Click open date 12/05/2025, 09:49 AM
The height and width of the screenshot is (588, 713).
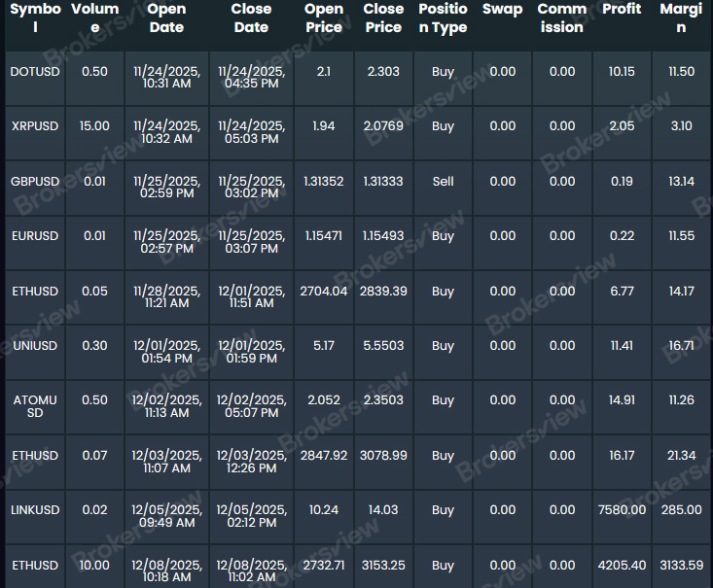166,516
